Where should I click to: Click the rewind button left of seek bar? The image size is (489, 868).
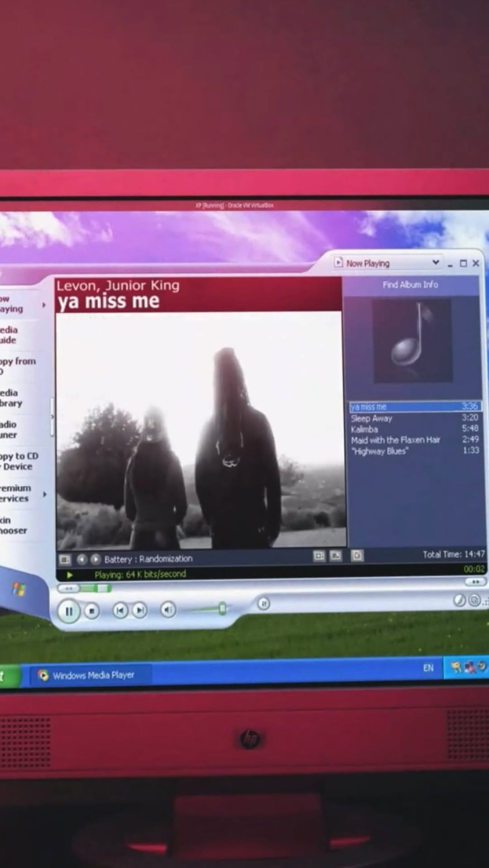point(68,589)
